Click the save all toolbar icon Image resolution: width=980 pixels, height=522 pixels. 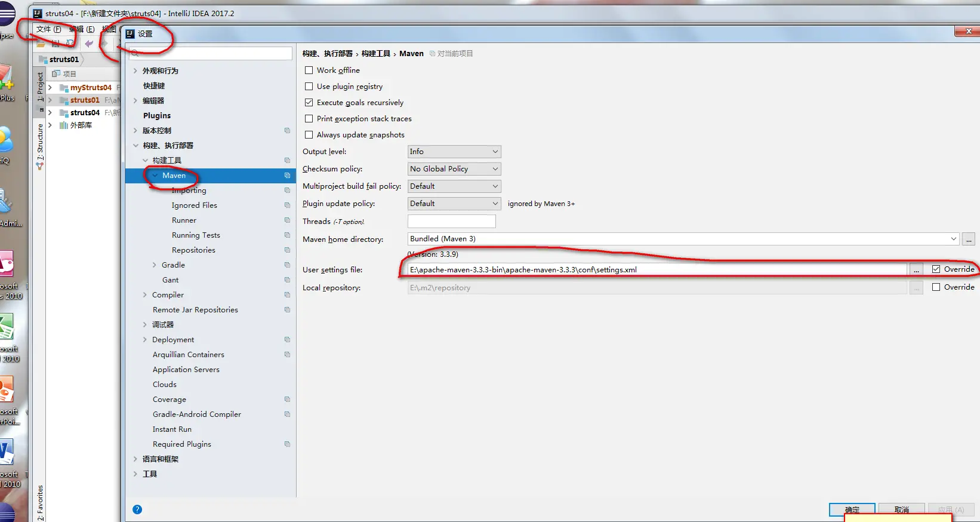point(56,44)
